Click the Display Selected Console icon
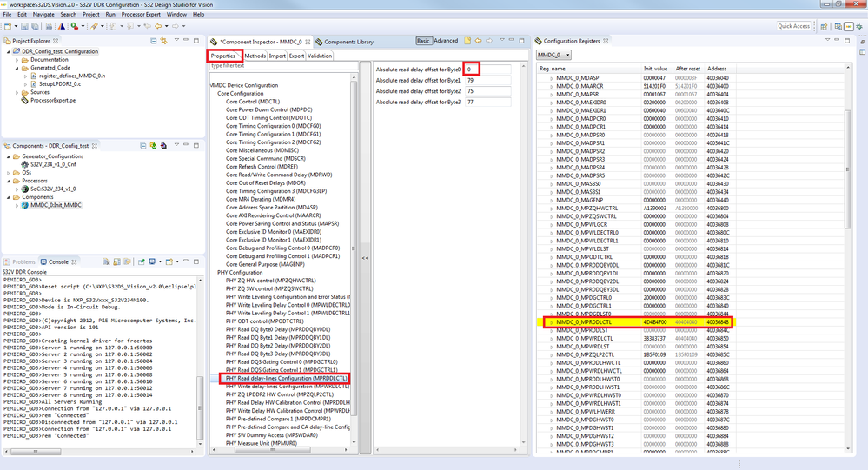 [x=152, y=261]
